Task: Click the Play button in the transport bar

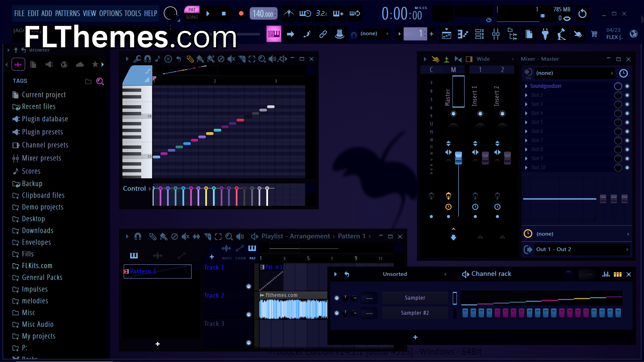Action: click(x=208, y=14)
